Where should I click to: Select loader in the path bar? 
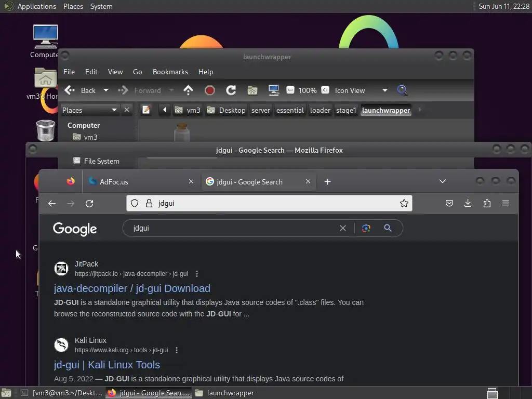tap(320, 110)
